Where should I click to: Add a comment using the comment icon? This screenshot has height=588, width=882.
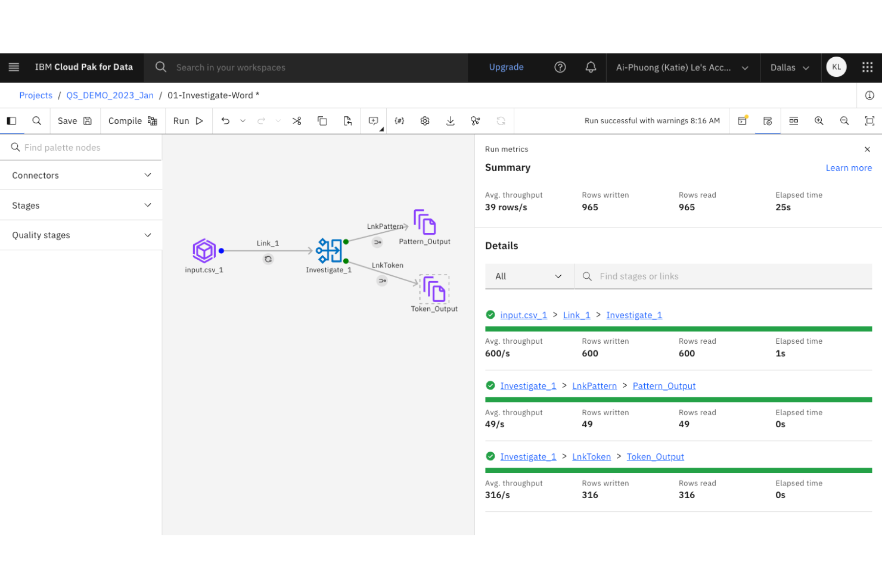pos(373,120)
